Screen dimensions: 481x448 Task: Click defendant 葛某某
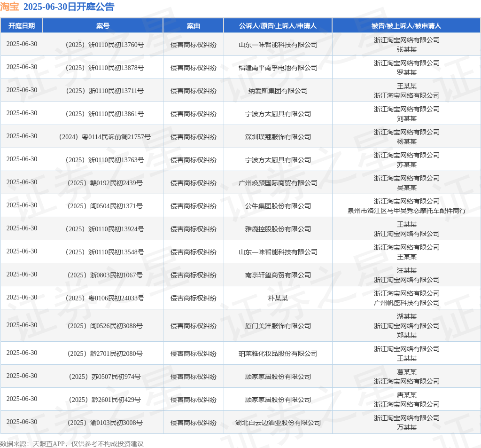406,372
